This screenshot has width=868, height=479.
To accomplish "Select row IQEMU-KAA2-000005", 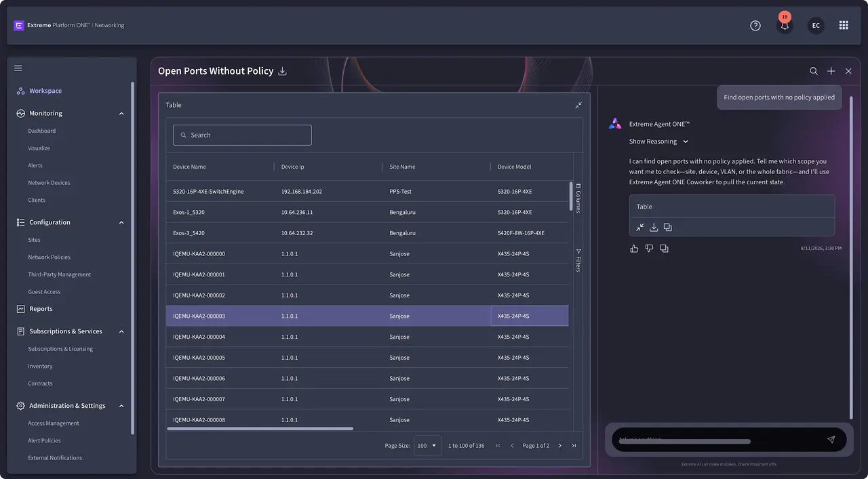I will point(367,358).
